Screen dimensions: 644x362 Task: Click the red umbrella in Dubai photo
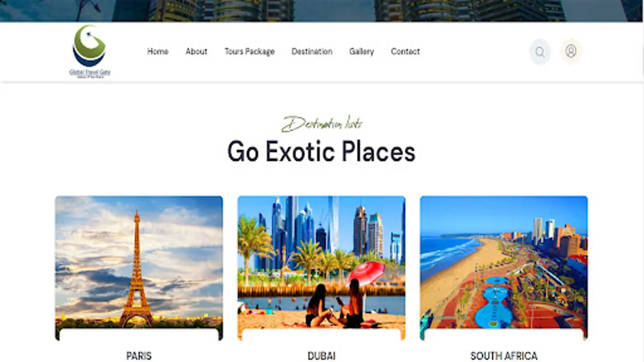coord(366,273)
